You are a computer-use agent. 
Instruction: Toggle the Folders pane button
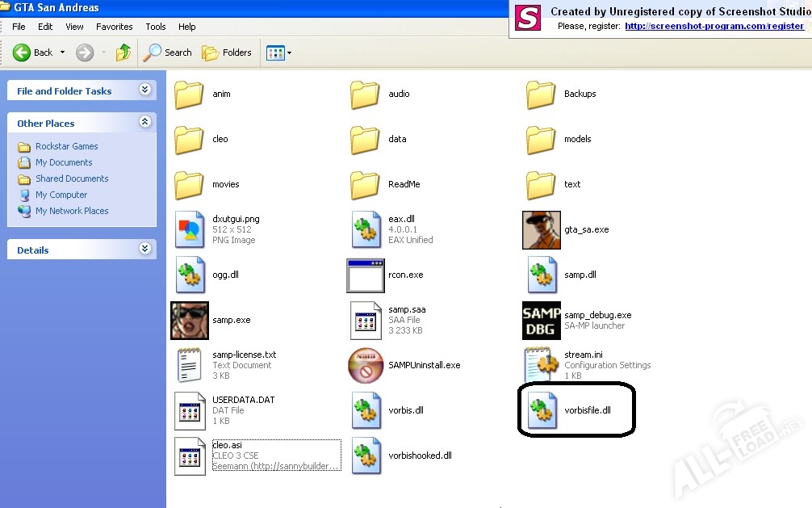227,52
